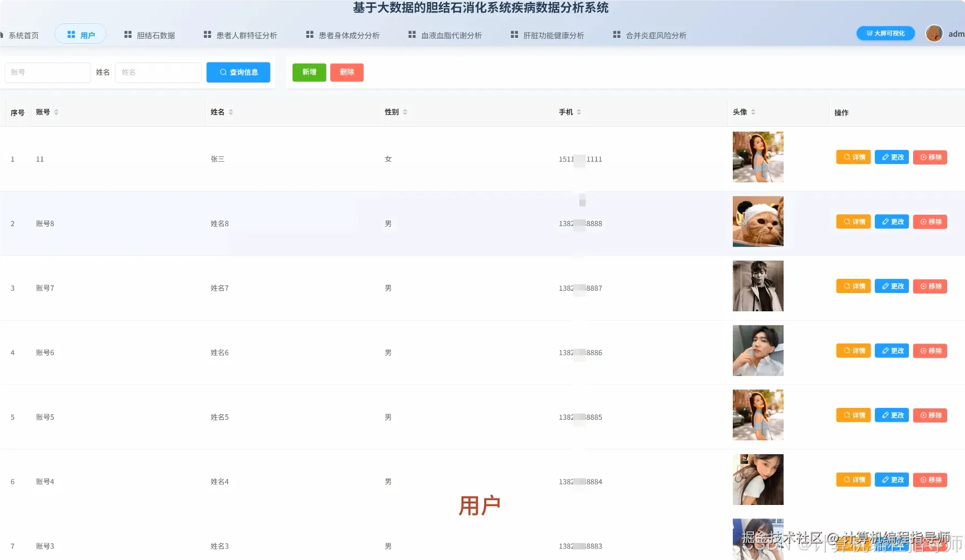Open the admin account avatar menu
Image resolution: width=965 pixels, height=560 pixels.
click(x=934, y=33)
